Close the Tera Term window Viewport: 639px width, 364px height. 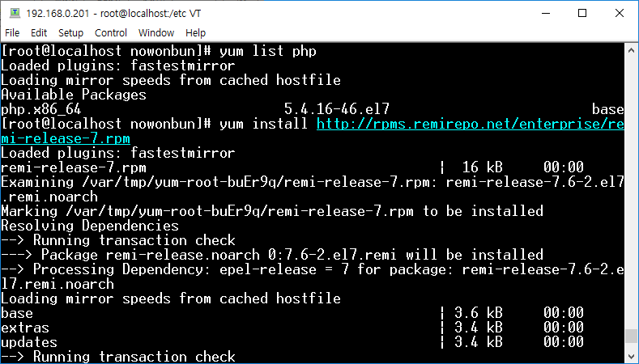(x=620, y=13)
